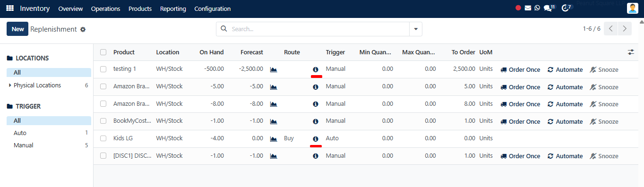Sort by Product column header

(x=124, y=52)
